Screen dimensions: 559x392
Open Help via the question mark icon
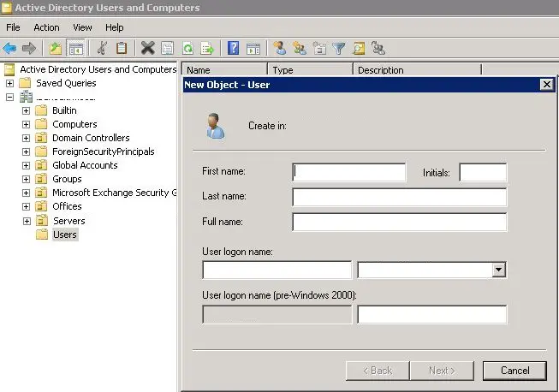coord(233,48)
